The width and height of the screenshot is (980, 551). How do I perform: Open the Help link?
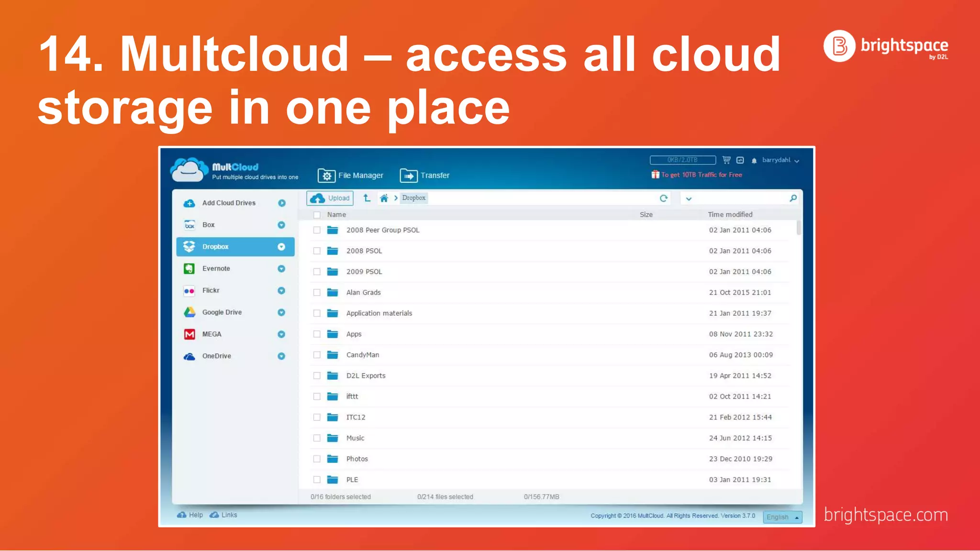click(x=196, y=515)
